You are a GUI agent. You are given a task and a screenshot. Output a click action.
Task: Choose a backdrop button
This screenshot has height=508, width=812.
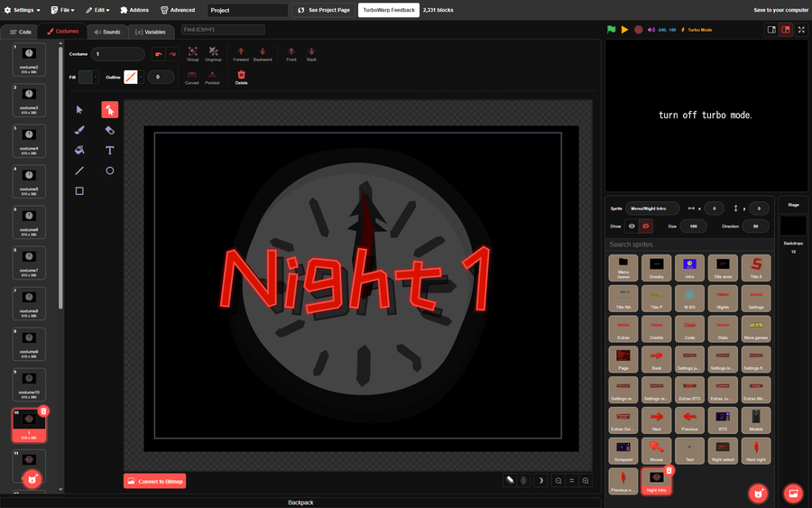pyautogui.click(x=793, y=494)
